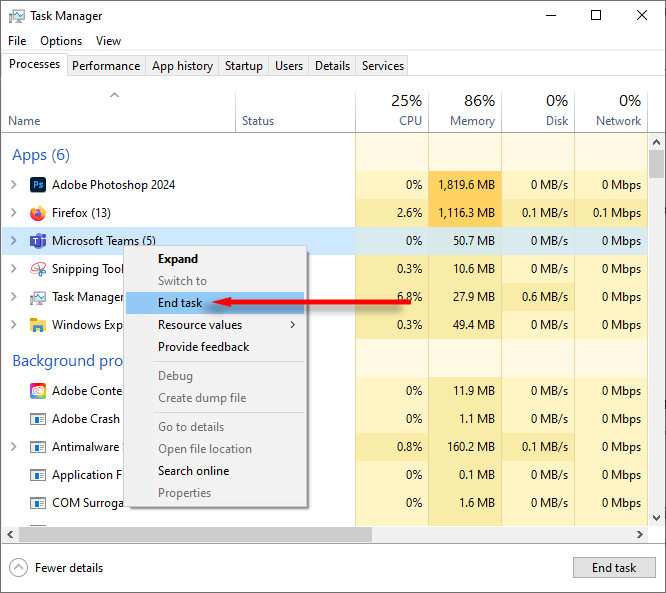The image size is (666, 593).
Task: Expand the Snipping Tool process group
Action: 14,269
